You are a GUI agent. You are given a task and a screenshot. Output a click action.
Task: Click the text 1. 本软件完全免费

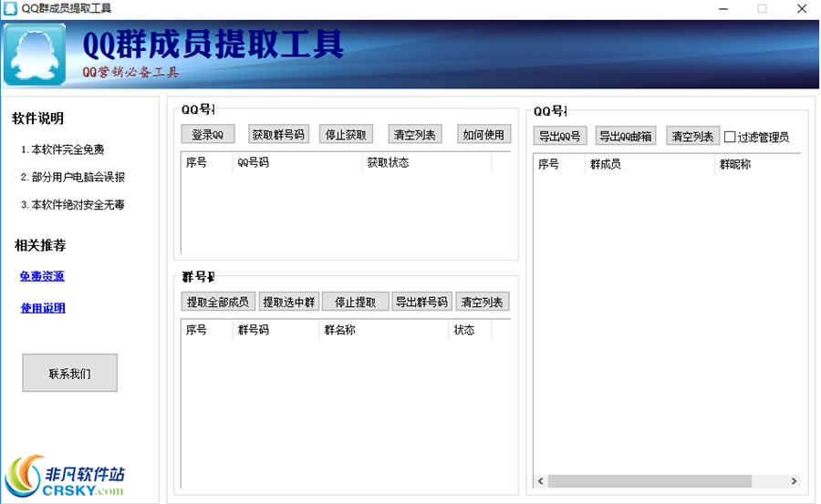(62, 149)
